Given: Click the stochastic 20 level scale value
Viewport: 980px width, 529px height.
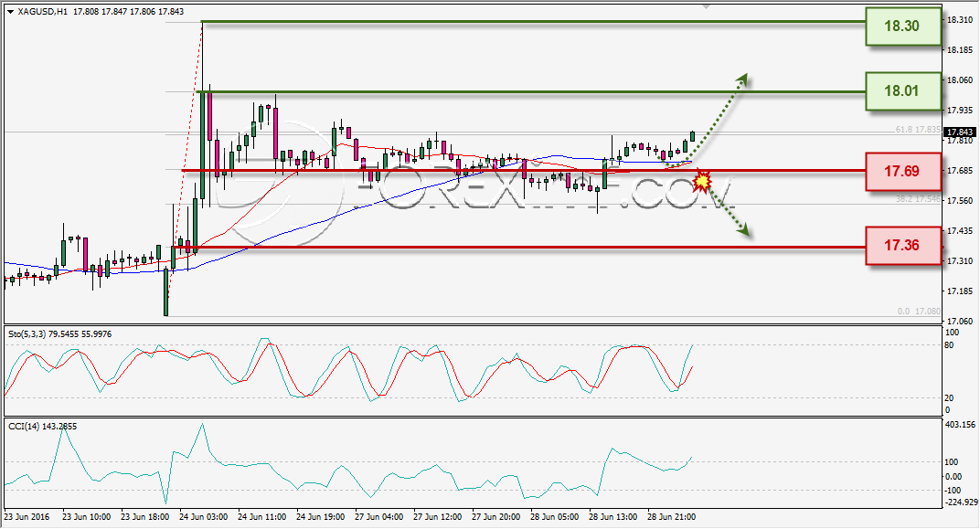Looking at the screenshot, I should click(x=949, y=397).
